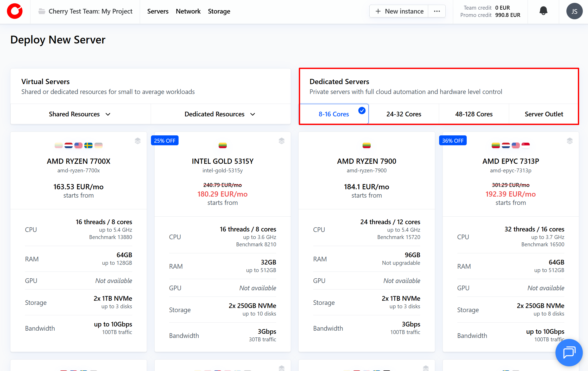The width and height of the screenshot is (588, 371).
Task: Select the 24-32 Cores option
Action: tap(404, 114)
